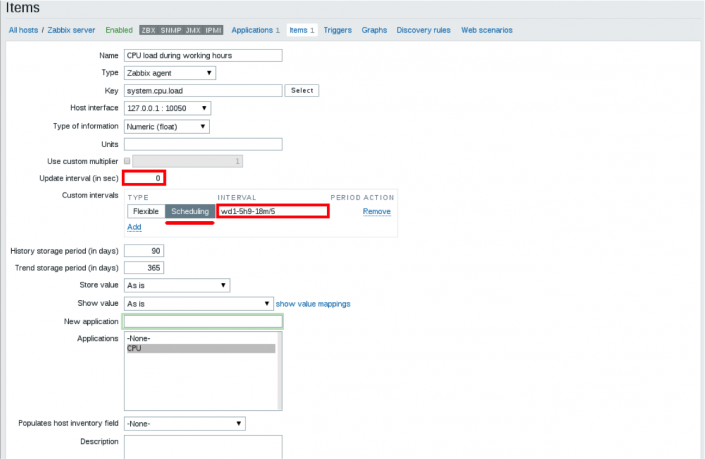
Task: Switch to the Discovery rules tab
Action: click(423, 30)
